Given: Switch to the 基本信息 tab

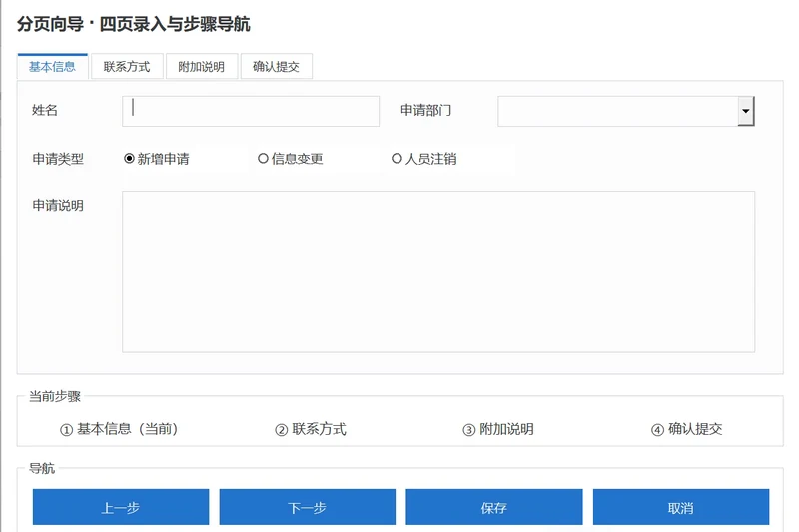Looking at the screenshot, I should click(53, 67).
